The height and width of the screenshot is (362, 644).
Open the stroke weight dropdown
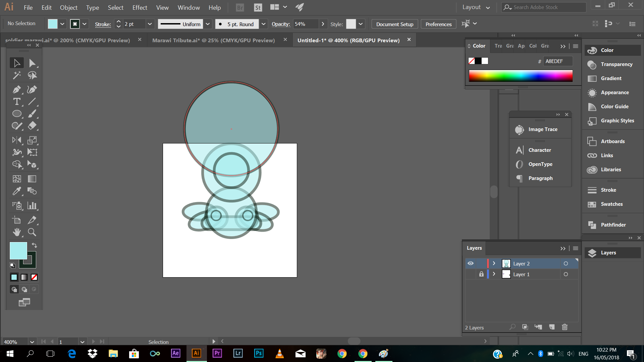150,24
